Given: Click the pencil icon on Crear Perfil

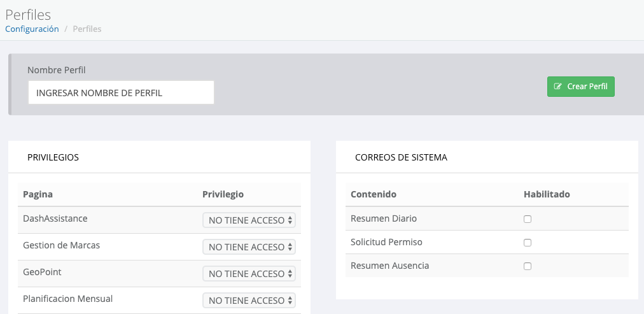Looking at the screenshot, I should pos(558,87).
